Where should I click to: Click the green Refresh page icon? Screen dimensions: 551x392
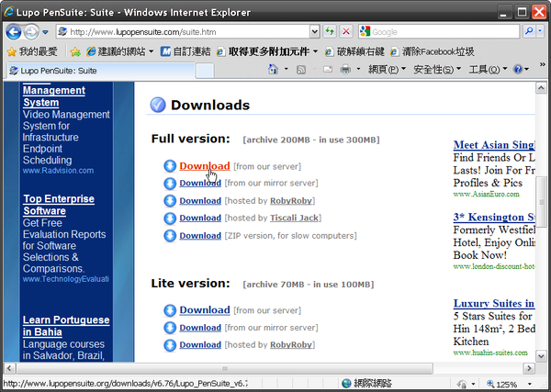coord(330,31)
